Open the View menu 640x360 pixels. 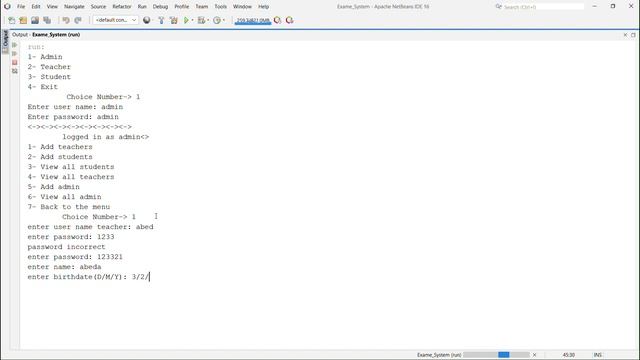tap(52, 7)
